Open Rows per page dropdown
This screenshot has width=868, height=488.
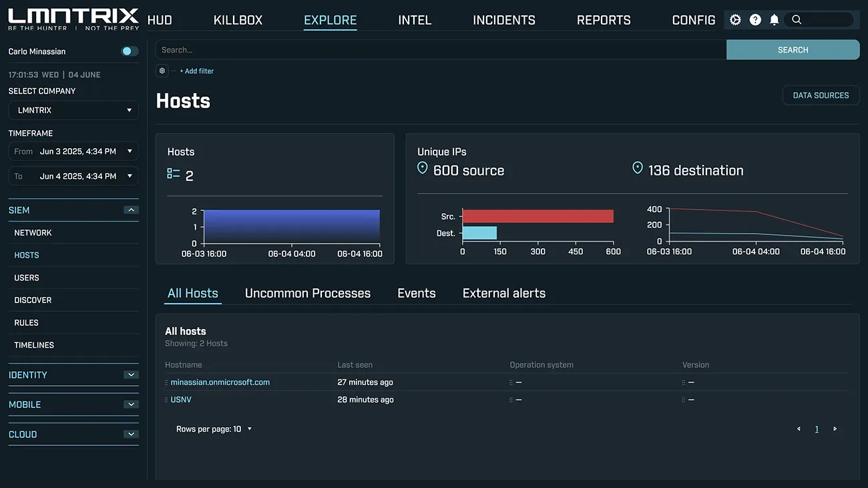214,429
